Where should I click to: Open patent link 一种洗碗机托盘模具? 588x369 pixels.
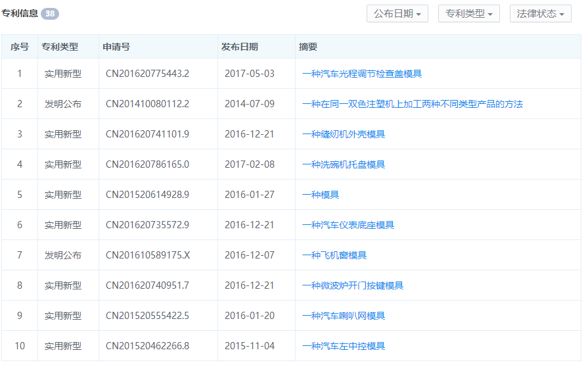click(343, 164)
